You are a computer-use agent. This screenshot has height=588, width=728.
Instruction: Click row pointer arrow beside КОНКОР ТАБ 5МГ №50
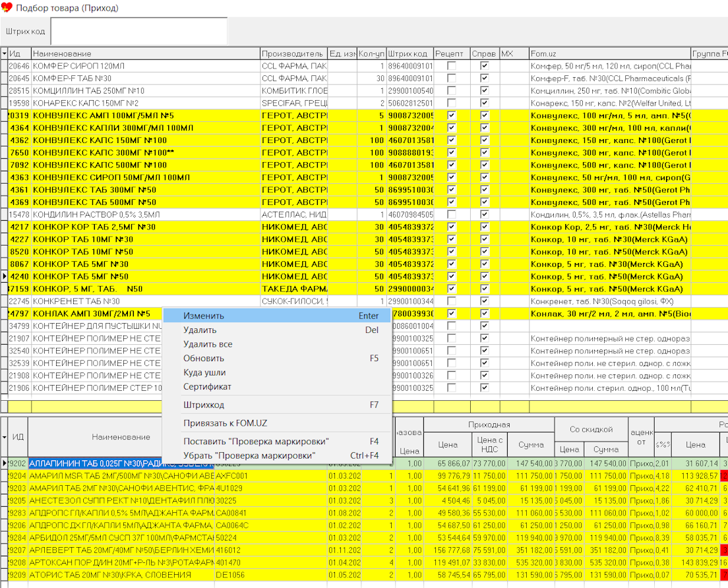click(4, 277)
